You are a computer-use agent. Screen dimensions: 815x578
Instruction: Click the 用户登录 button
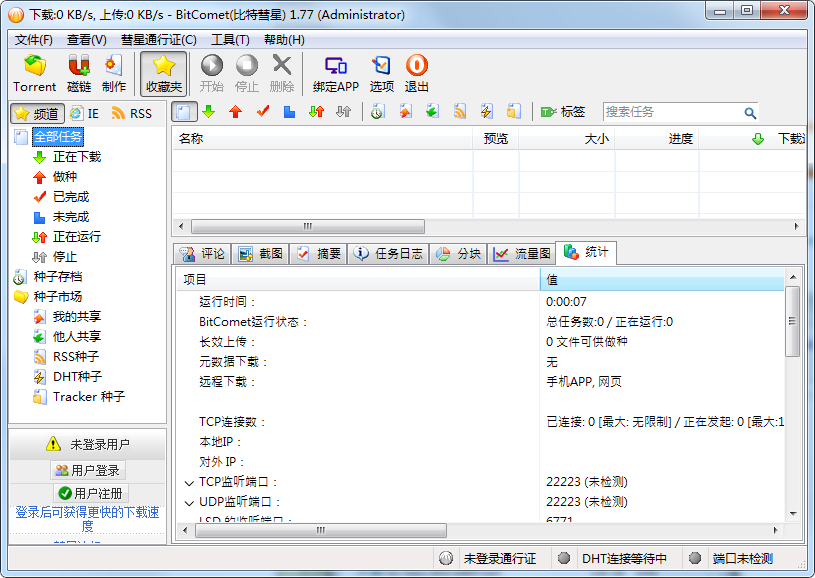pyautogui.click(x=88, y=470)
